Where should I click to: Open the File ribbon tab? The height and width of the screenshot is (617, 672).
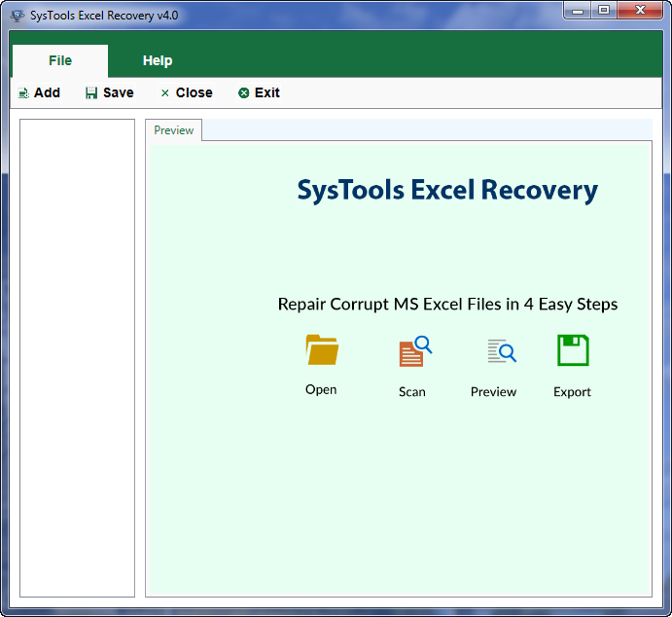coord(60,60)
